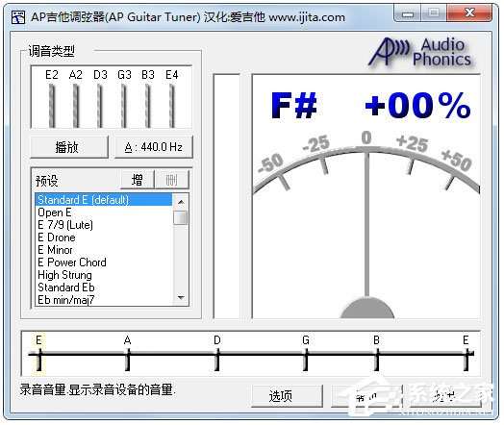Select the E4 string
The height and width of the screenshot is (425, 504).
pyautogui.click(x=172, y=106)
